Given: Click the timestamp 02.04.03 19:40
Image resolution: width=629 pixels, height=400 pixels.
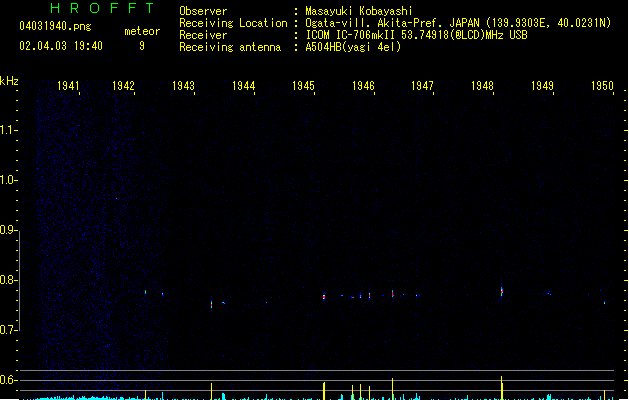Looking at the screenshot, I should (x=61, y=46).
